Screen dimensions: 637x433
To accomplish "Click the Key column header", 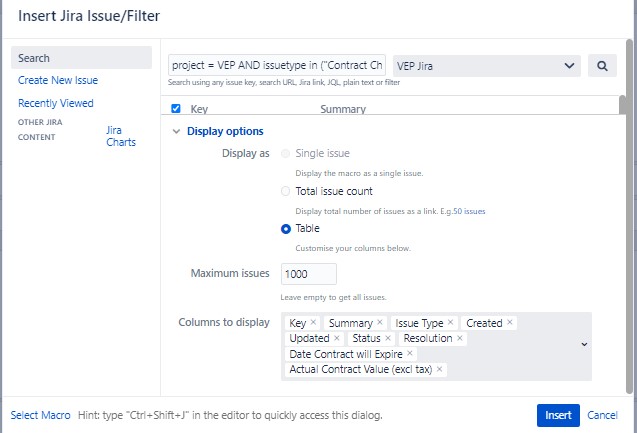I will click(199, 109).
